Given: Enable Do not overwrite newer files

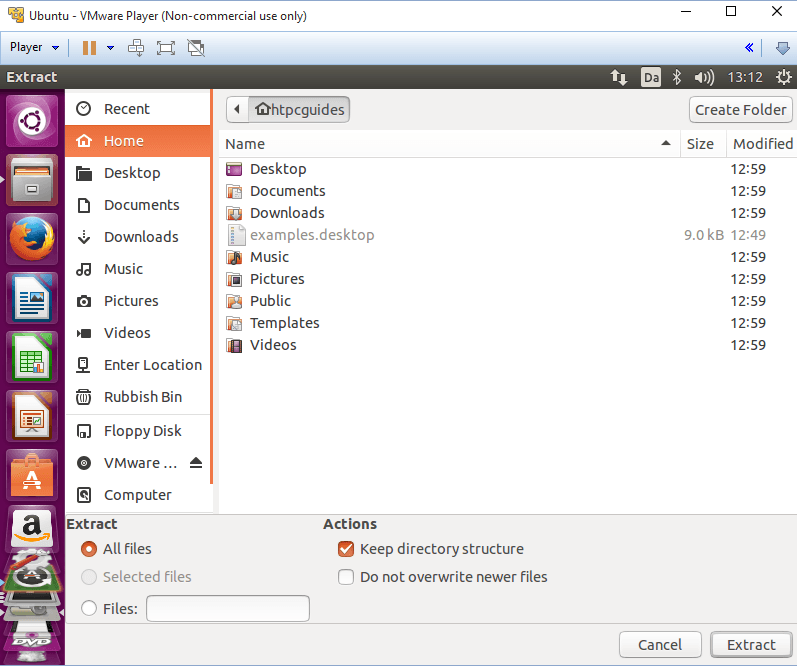Looking at the screenshot, I should (346, 577).
